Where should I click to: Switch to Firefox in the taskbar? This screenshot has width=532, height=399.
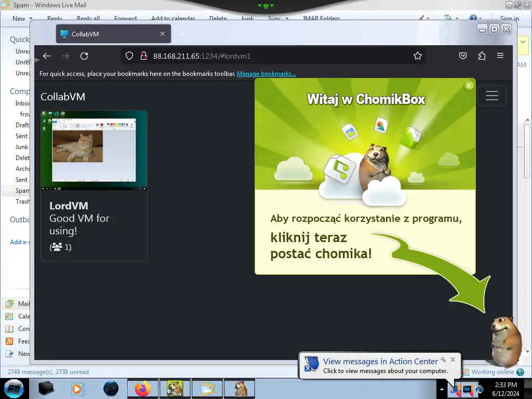point(142,389)
